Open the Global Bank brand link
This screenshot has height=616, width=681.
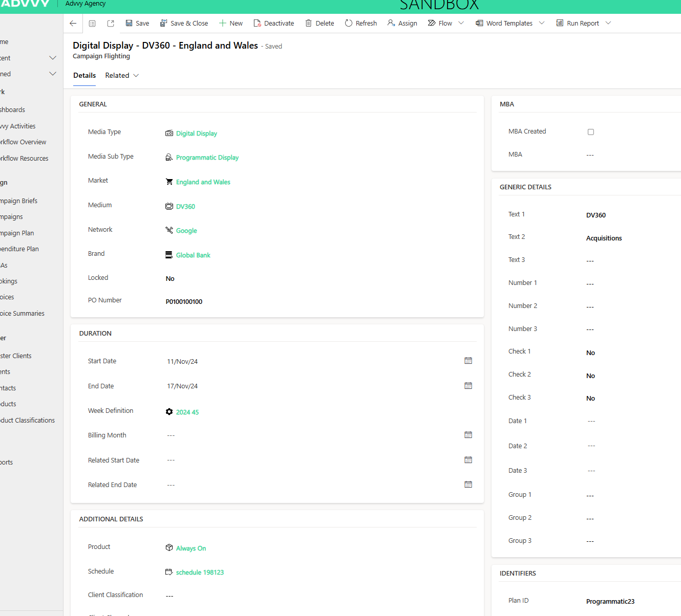[193, 255]
